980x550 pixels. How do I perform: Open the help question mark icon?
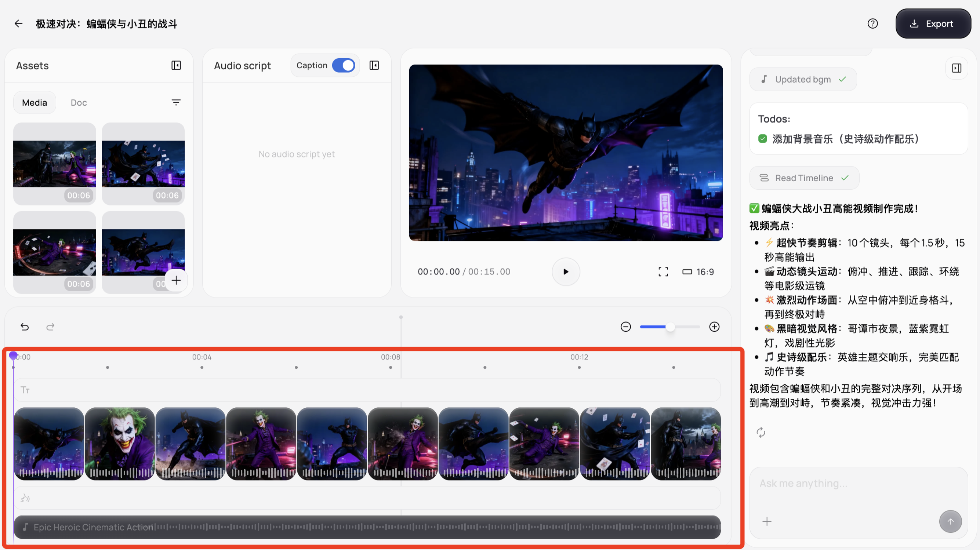(872, 23)
